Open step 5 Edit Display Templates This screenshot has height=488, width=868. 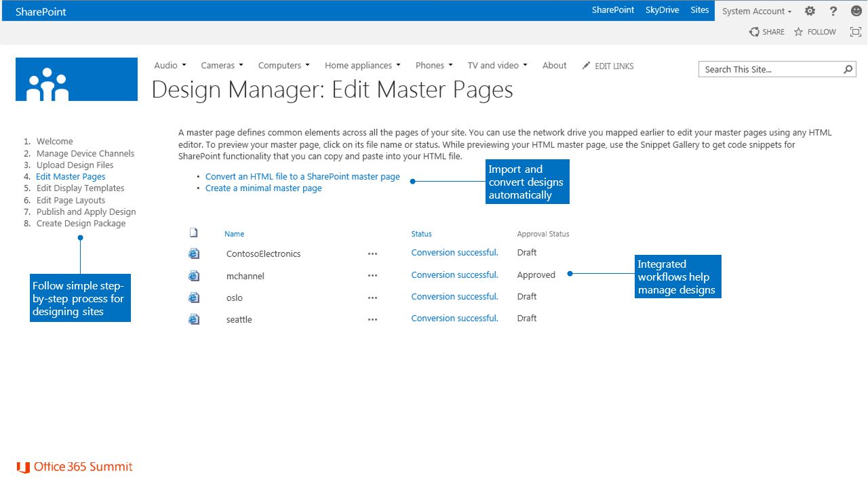point(81,188)
